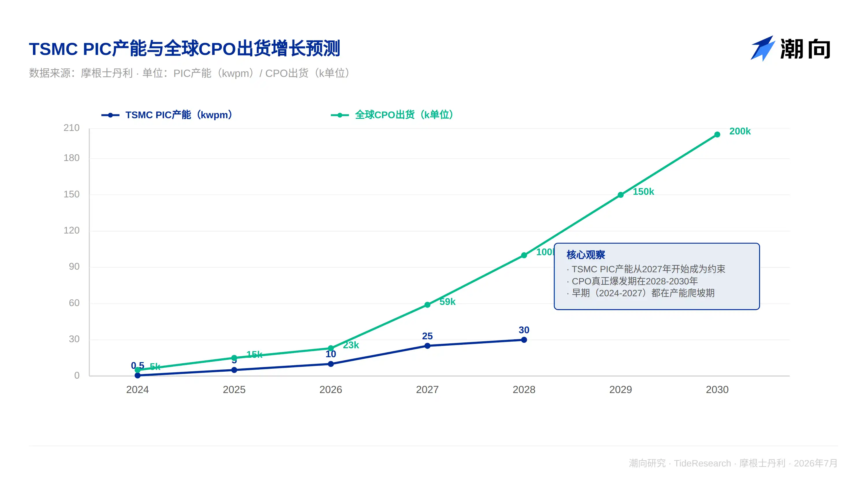Click the 数据来源 subtitle text

click(x=190, y=73)
